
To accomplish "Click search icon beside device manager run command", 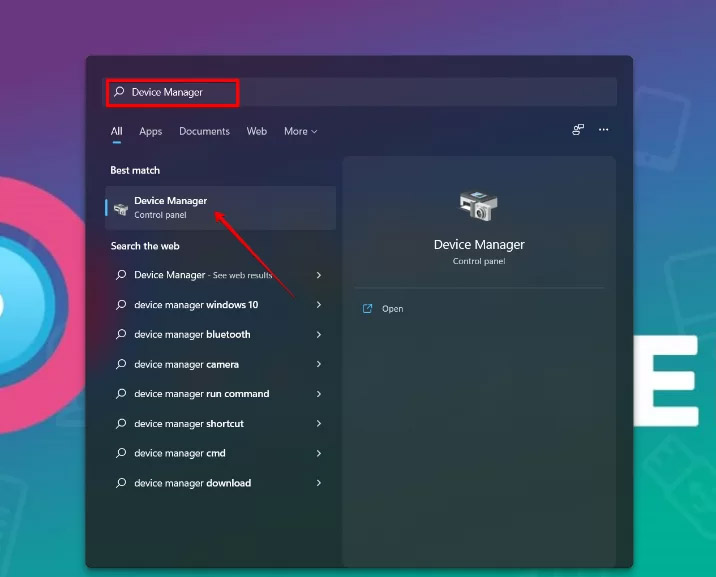I will [x=121, y=393].
